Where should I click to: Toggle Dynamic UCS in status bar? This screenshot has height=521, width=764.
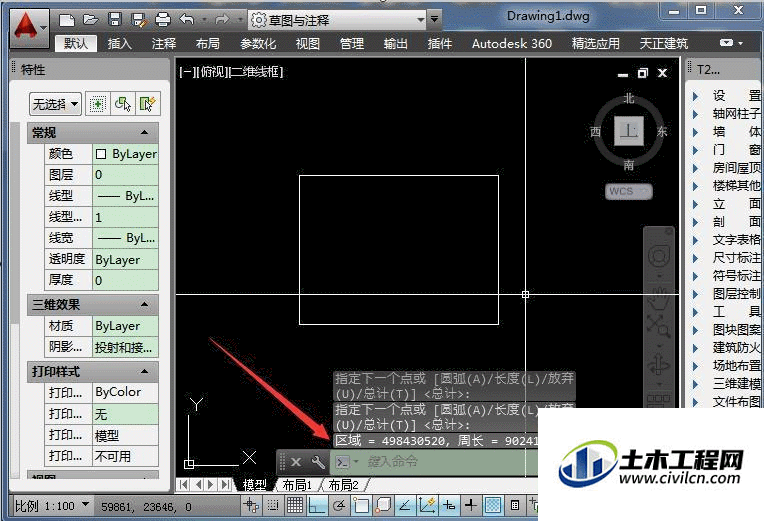(427, 505)
